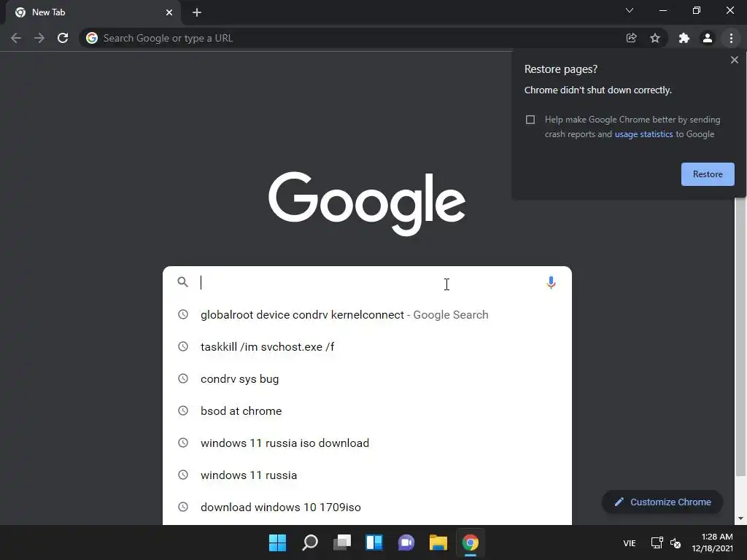Open the Teams Chat taskbar icon
This screenshot has width=747, height=560.
406,542
